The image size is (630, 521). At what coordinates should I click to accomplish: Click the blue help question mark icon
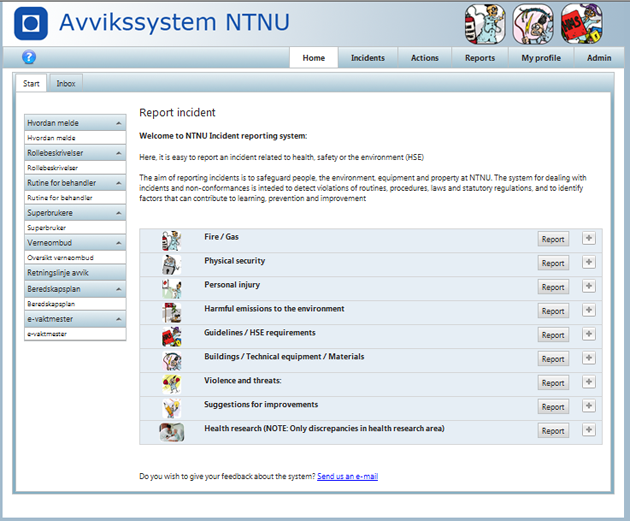pos(29,57)
